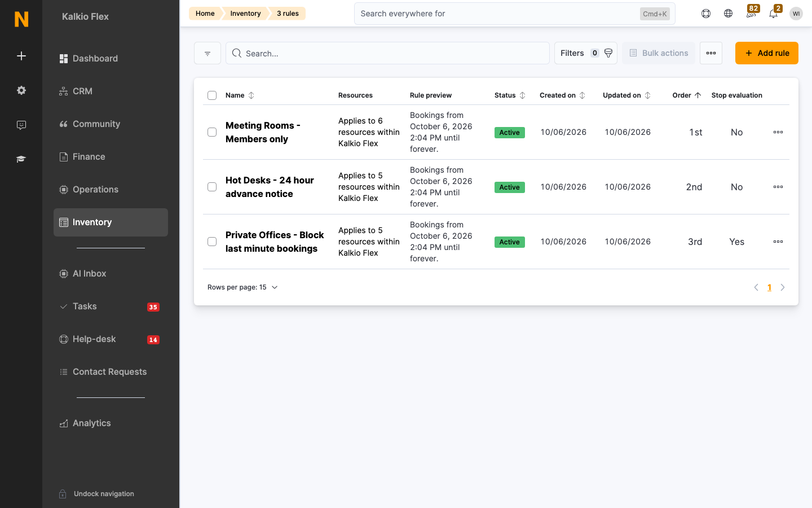
Task: Focus the Search everywhere field
Action: click(x=514, y=14)
